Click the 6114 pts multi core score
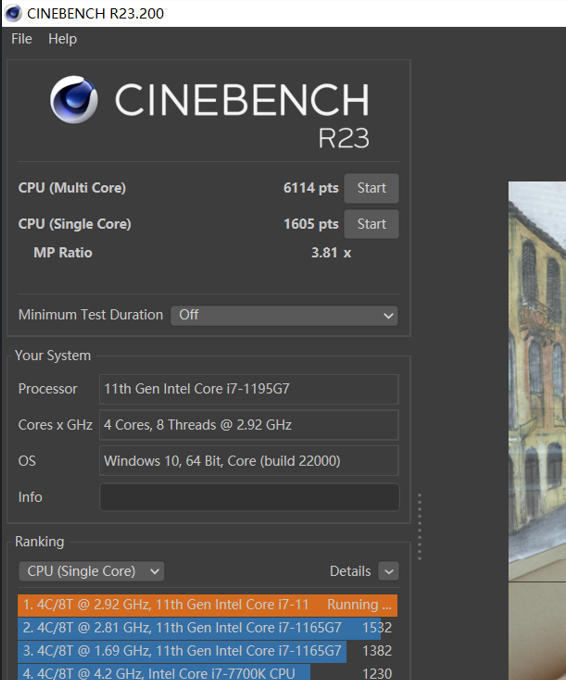 tap(311, 188)
